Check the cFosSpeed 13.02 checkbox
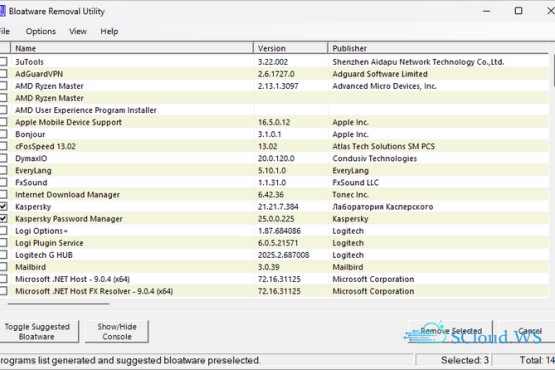555x370 pixels. (x=3, y=146)
